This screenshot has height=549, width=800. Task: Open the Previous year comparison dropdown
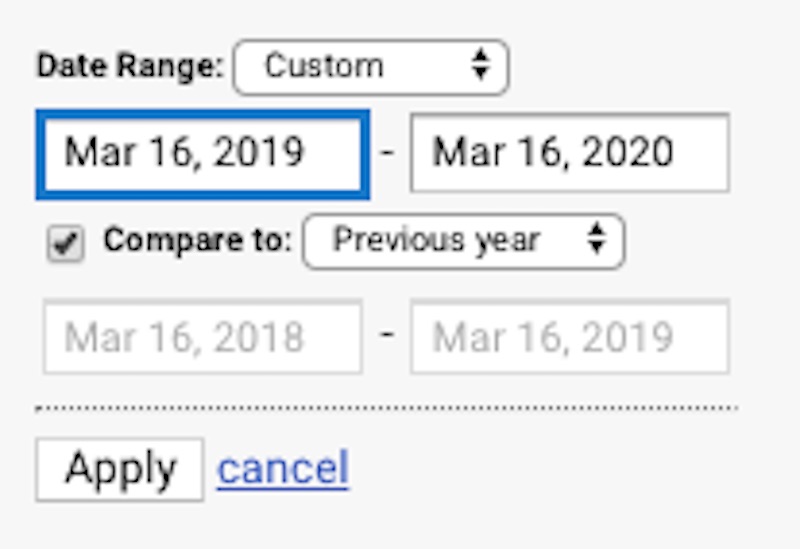[x=463, y=241]
